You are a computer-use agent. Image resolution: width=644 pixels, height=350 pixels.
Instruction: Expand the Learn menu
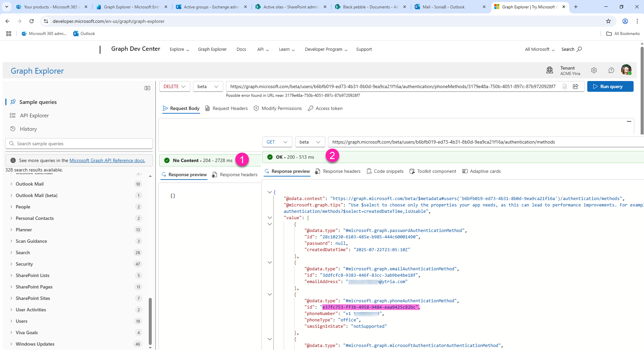click(287, 49)
